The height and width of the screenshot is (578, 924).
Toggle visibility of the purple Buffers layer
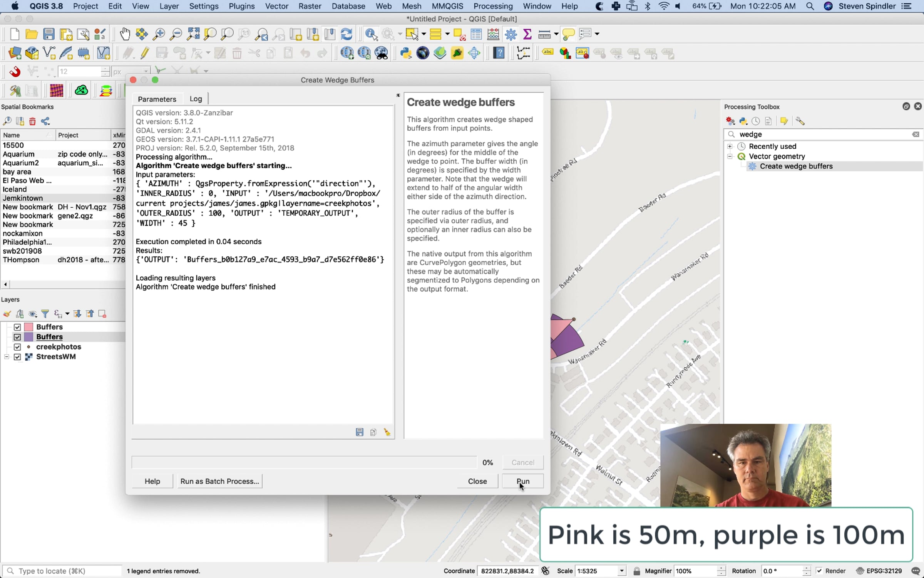coord(17,337)
